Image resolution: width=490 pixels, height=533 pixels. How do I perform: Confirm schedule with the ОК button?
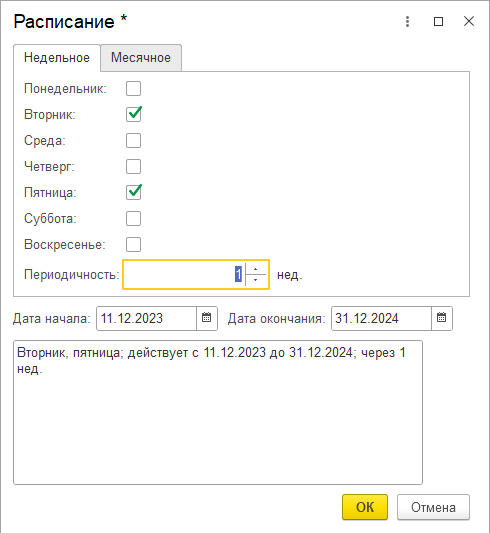[365, 507]
